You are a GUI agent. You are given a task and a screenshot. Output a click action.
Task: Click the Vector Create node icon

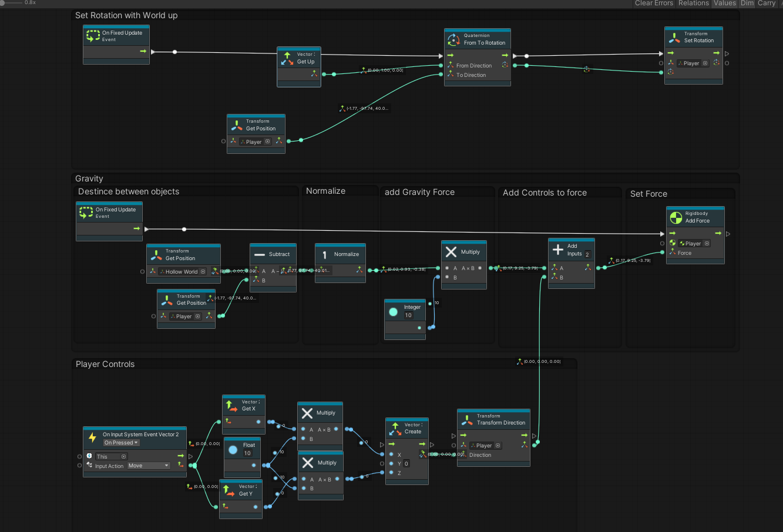[395, 429]
